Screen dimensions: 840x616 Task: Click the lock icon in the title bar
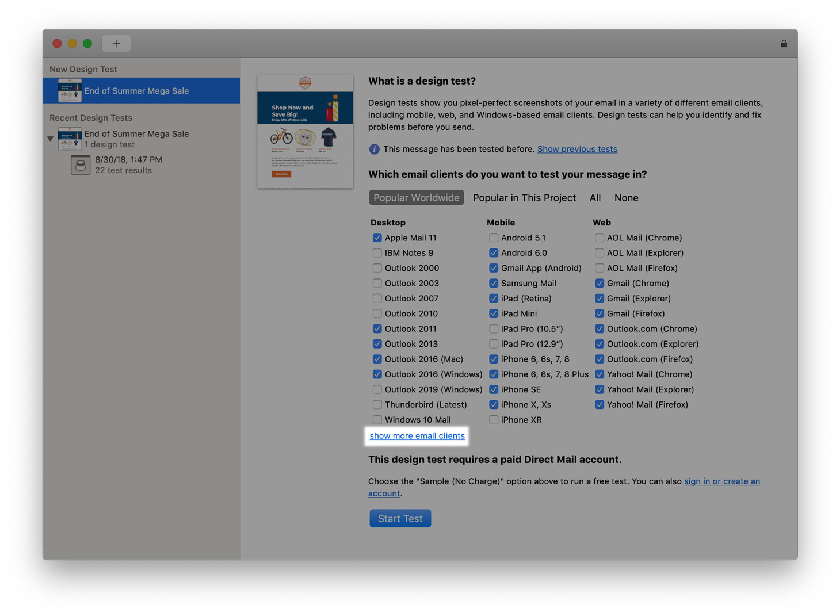click(x=784, y=43)
